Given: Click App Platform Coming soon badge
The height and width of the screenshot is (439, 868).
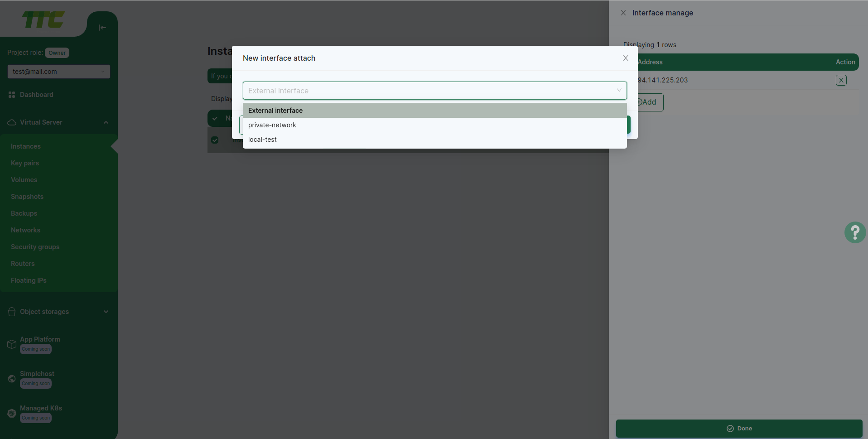Looking at the screenshot, I should click(36, 349).
